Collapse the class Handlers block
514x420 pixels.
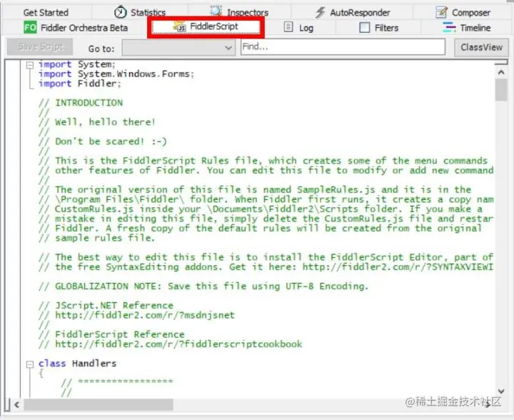pos(30,364)
